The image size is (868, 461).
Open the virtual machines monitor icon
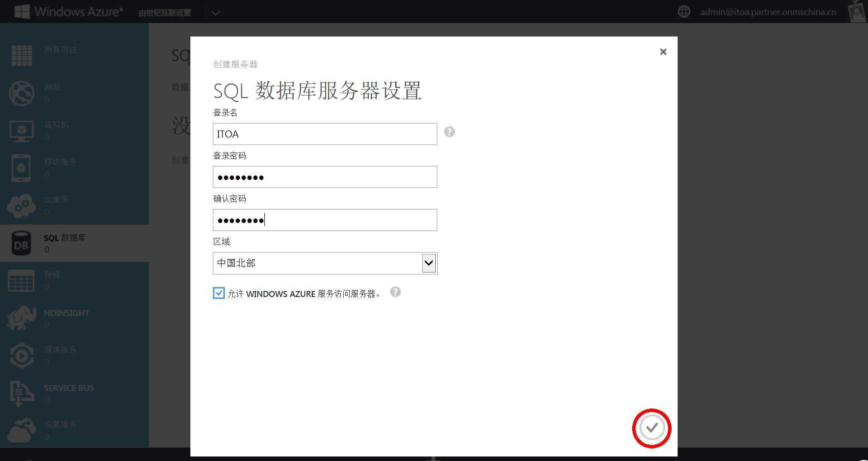click(x=21, y=131)
